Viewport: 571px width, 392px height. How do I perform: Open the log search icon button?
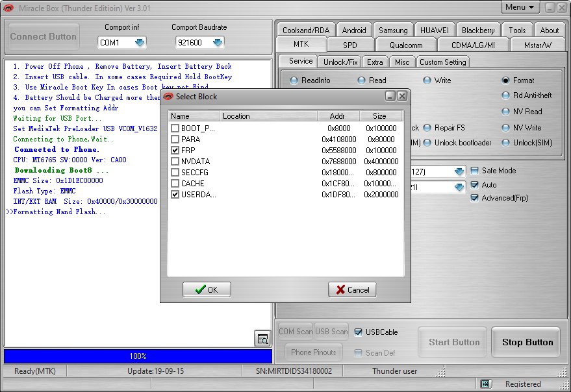[262, 339]
